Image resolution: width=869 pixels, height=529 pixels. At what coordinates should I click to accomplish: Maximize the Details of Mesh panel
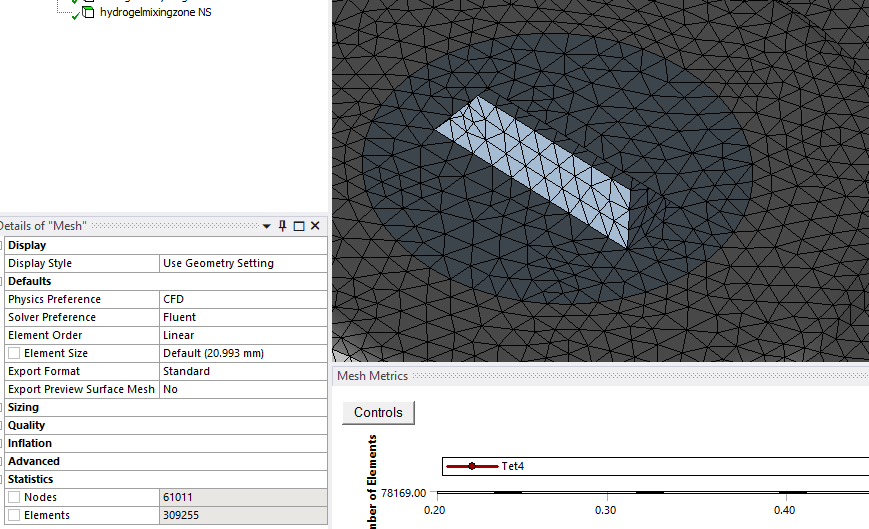tap(299, 226)
